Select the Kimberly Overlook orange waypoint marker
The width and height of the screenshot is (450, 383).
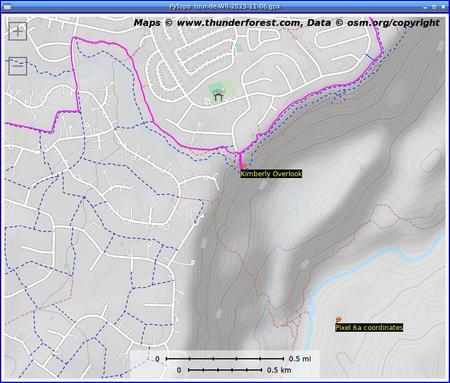[x=243, y=166]
